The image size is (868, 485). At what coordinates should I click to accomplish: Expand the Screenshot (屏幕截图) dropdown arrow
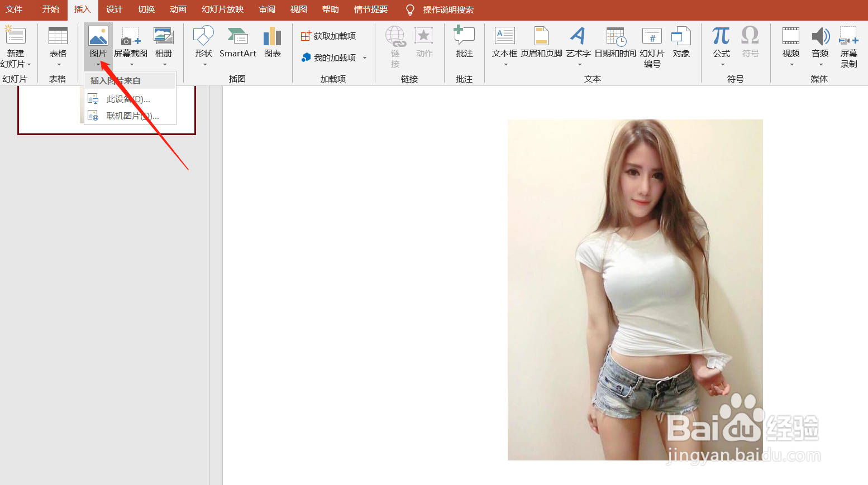pyautogui.click(x=131, y=65)
